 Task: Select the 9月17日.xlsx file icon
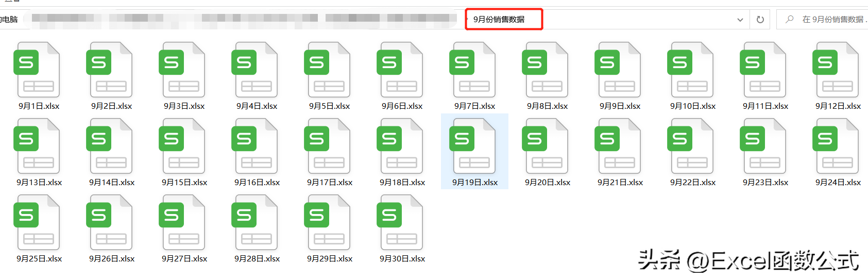[x=327, y=146]
